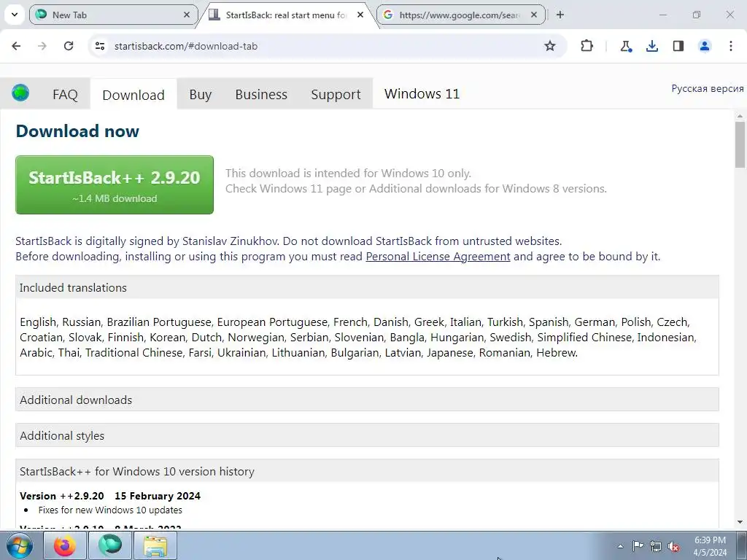Click 'Fixes for new Windows 10 updates' text
The height and width of the screenshot is (560, 747).
point(110,510)
